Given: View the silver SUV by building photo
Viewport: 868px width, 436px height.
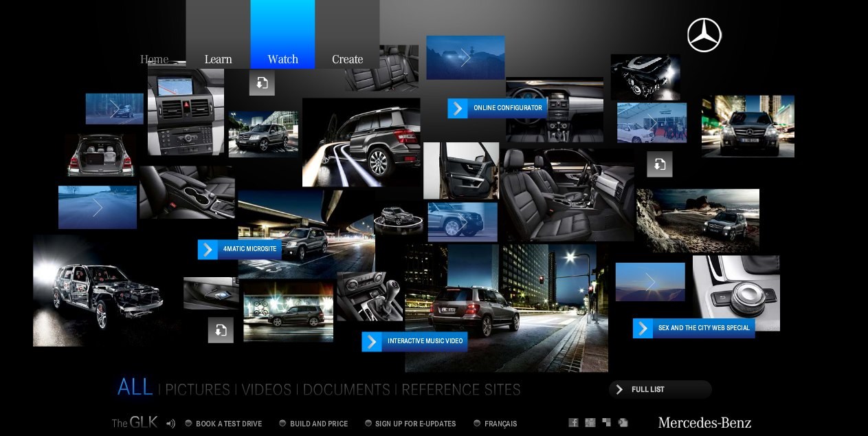Looking at the screenshot, I should tap(263, 134).
